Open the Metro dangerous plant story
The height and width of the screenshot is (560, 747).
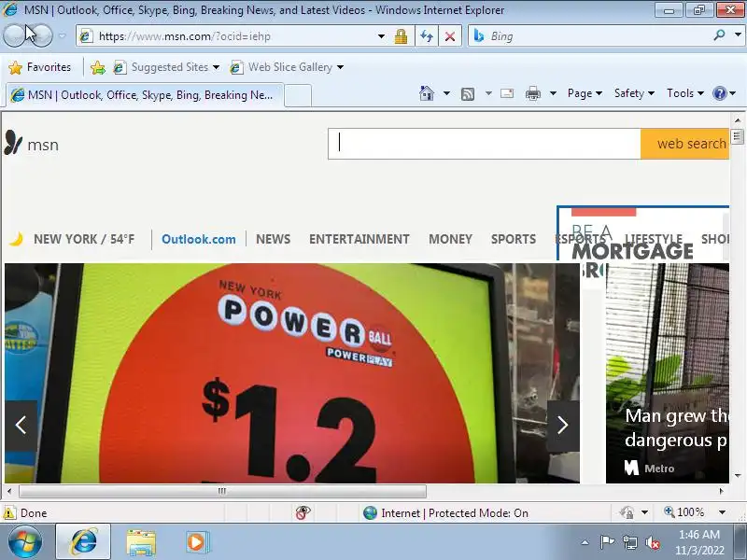(668, 373)
